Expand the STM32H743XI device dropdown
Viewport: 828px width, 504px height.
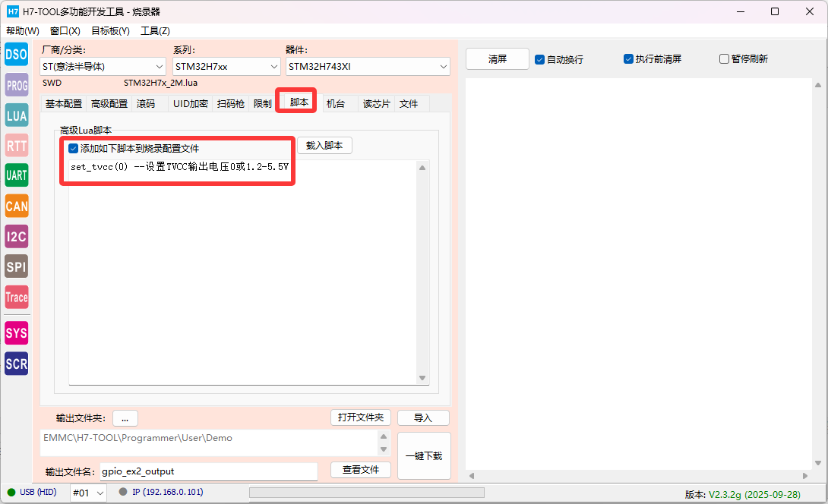[x=368, y=67]
